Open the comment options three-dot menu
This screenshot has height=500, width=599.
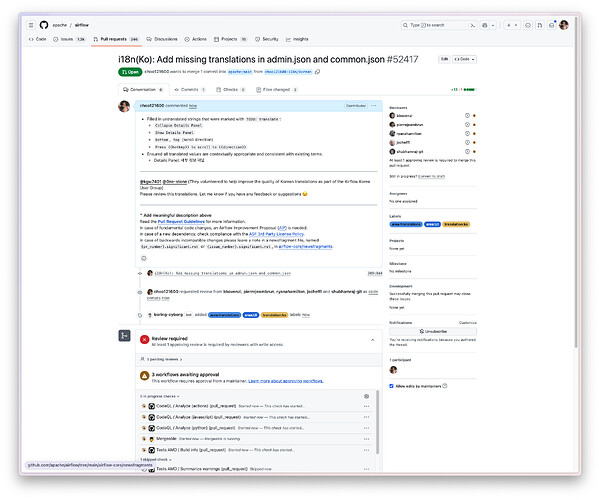tap(374, 106)
